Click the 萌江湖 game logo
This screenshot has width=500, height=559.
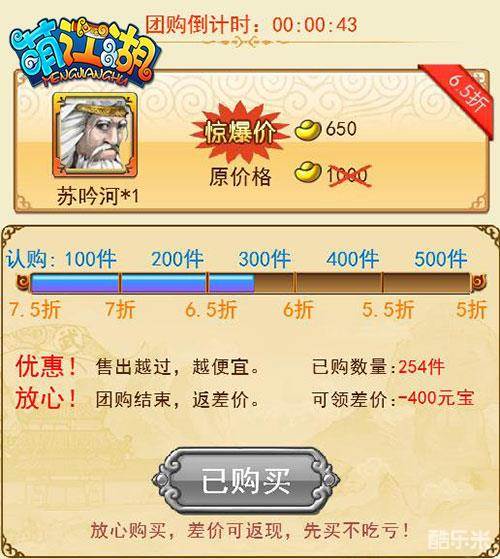(84, 52)
